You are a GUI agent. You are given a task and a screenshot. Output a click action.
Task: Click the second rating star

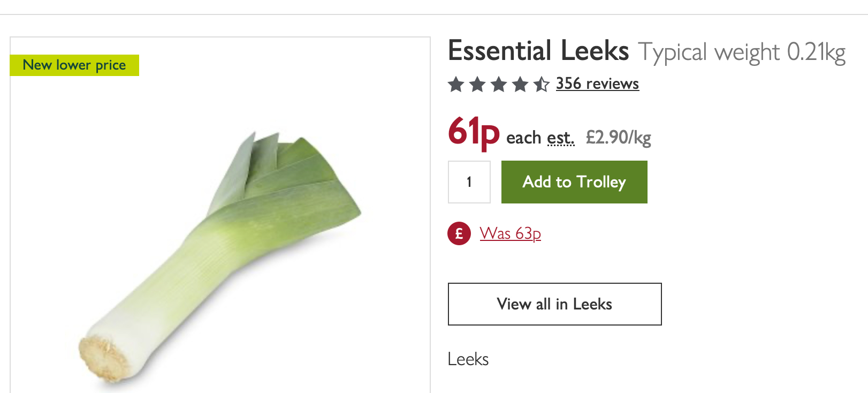point(477,84)
